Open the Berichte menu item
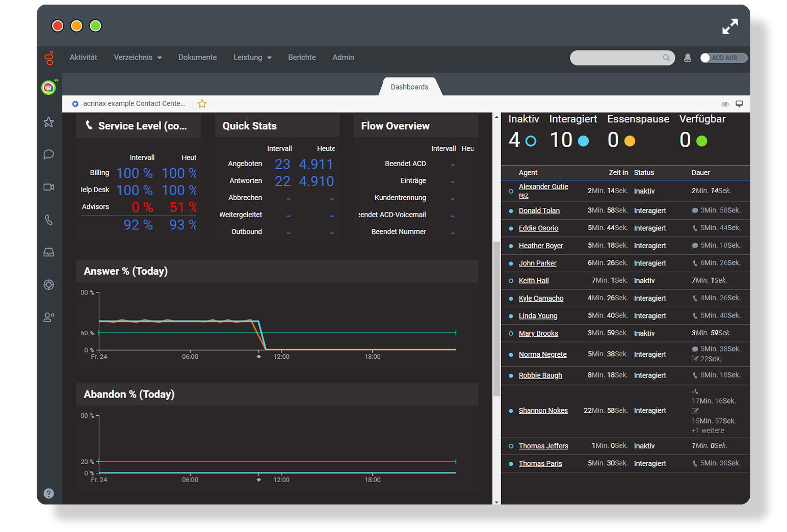787x532 pixels. 302,58
